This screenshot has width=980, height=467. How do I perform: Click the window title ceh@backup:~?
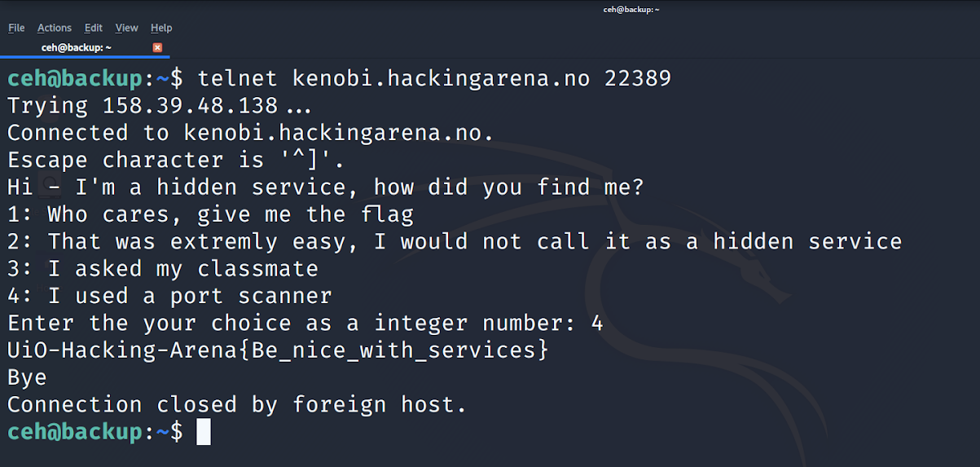tap(631, 9)
